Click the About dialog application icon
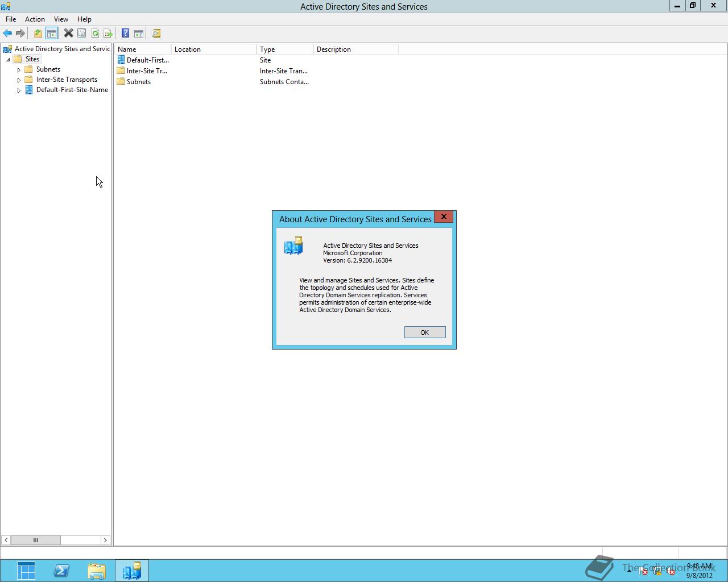The image size is (728, 582). tap(293, 246)
